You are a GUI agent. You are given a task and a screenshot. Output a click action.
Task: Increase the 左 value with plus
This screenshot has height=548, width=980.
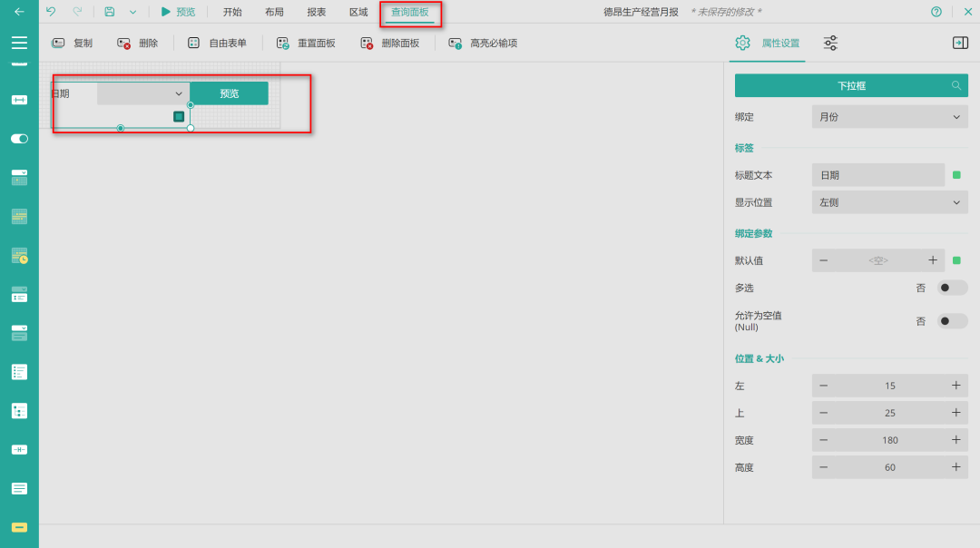point(956,386)
